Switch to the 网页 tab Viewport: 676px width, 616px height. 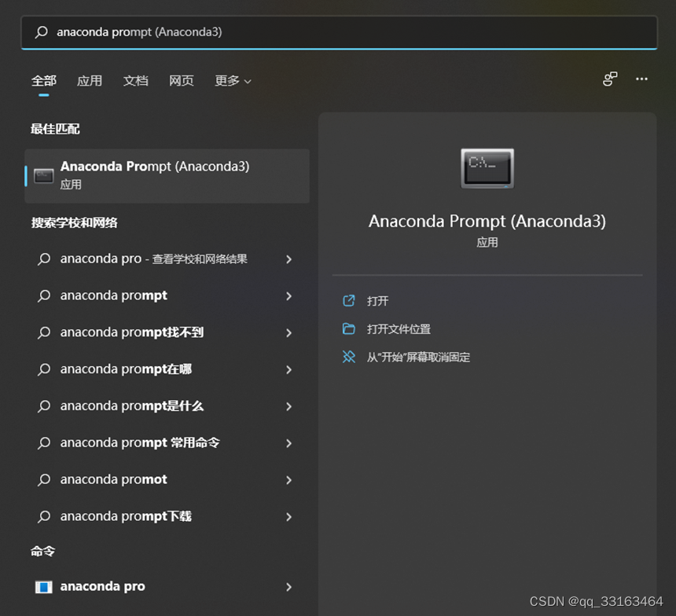click(x=182, y=81)
